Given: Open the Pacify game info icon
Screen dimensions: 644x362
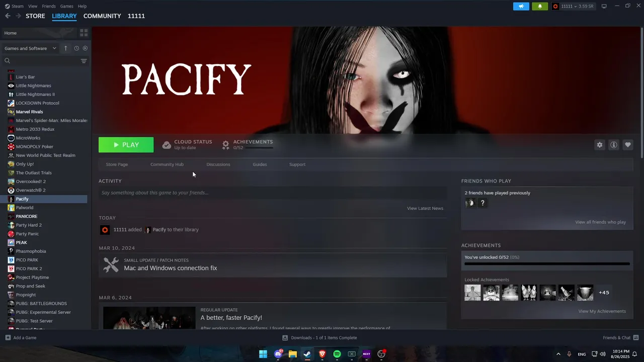Looking at the screenshot, I should click(614, 145).
